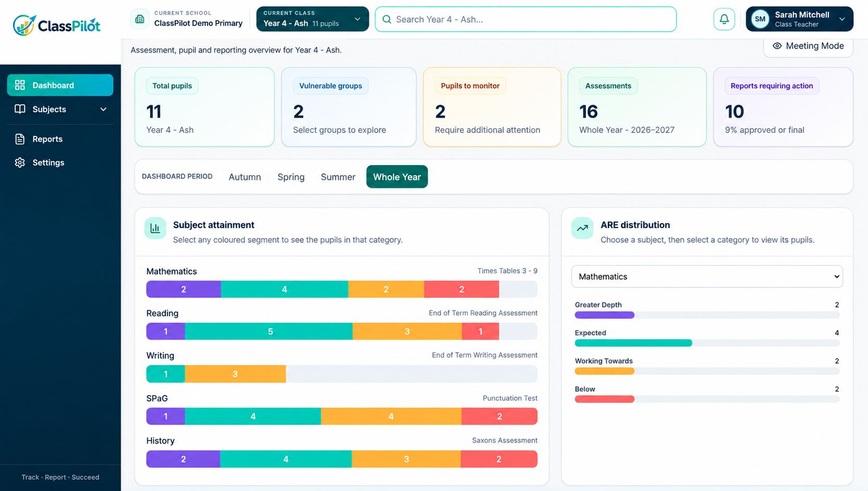
Task: Open the Vulnerable groups card
Action: click(x=349, y=107)
